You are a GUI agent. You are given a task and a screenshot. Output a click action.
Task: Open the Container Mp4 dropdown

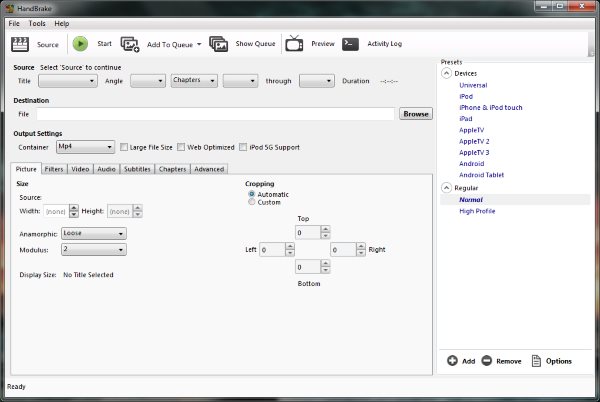click(x=85, y=147)
